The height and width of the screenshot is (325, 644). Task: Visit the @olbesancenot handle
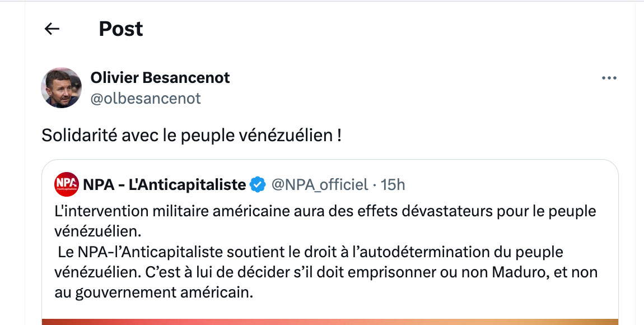pos(146,99)
